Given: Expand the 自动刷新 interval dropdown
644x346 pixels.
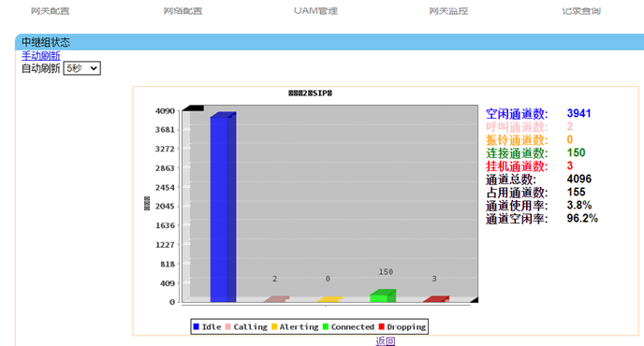Looking at the screenshot, I should 81,68.
